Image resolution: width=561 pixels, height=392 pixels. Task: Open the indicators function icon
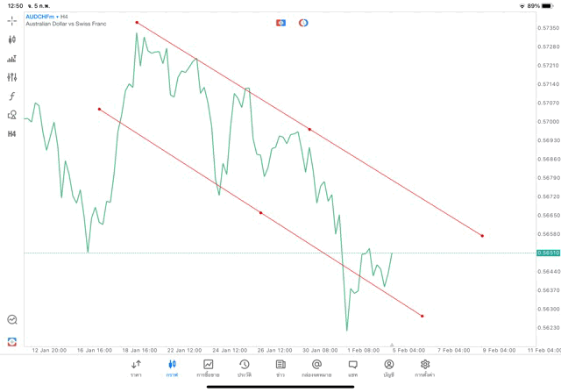(12, 96)
